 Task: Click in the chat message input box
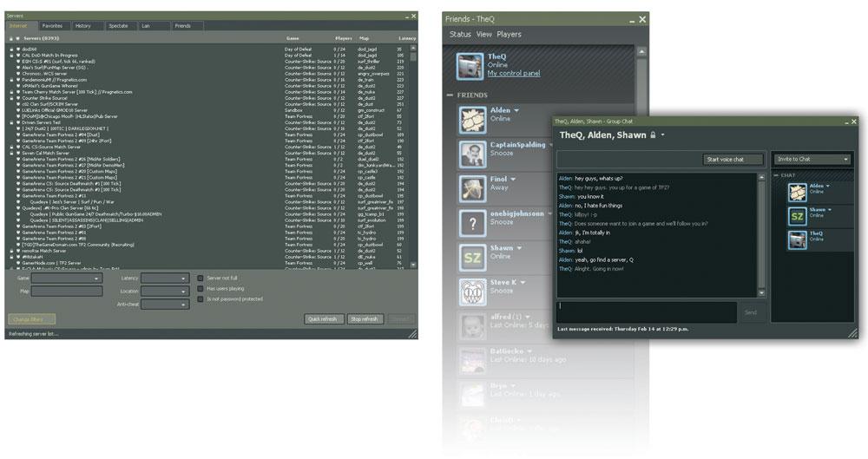pyautogui.click(x=647, y=312)
